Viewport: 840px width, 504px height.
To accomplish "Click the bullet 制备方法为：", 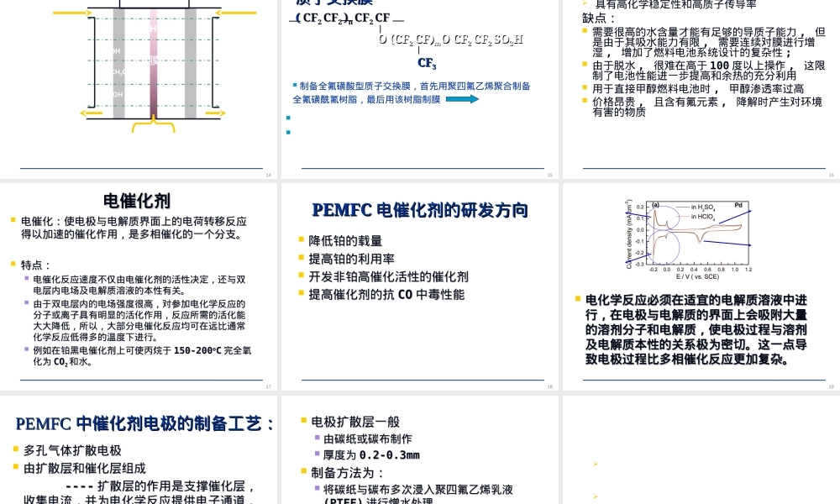I will [x=347, y=473].
